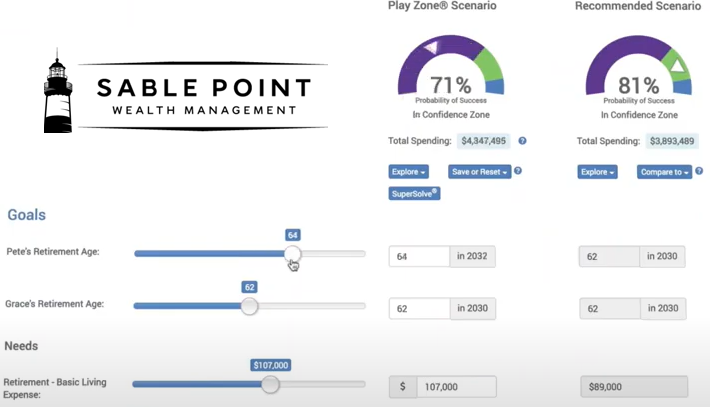Click the Basic Living Expense slider handle
This screenshot has height=407, width=710.
[x=270, y=384]
